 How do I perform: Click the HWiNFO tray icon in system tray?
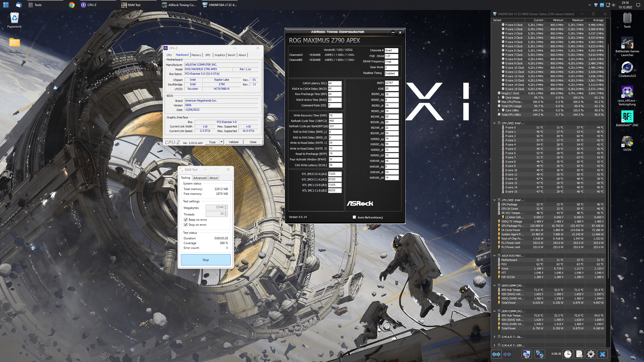(596, 5)
